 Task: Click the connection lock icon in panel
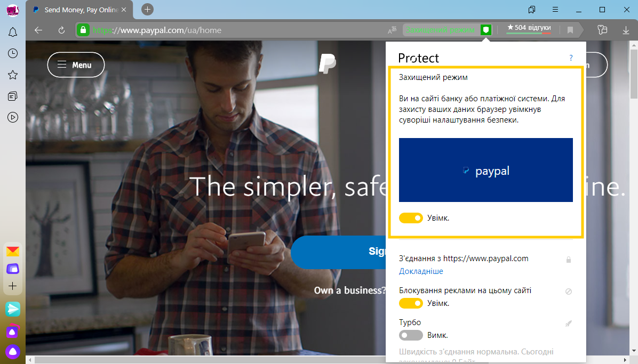pyautogui.click(x=569, y=260)
